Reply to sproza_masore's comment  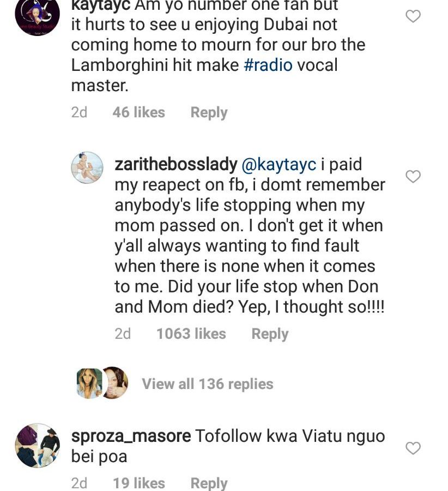click(209, 483)
